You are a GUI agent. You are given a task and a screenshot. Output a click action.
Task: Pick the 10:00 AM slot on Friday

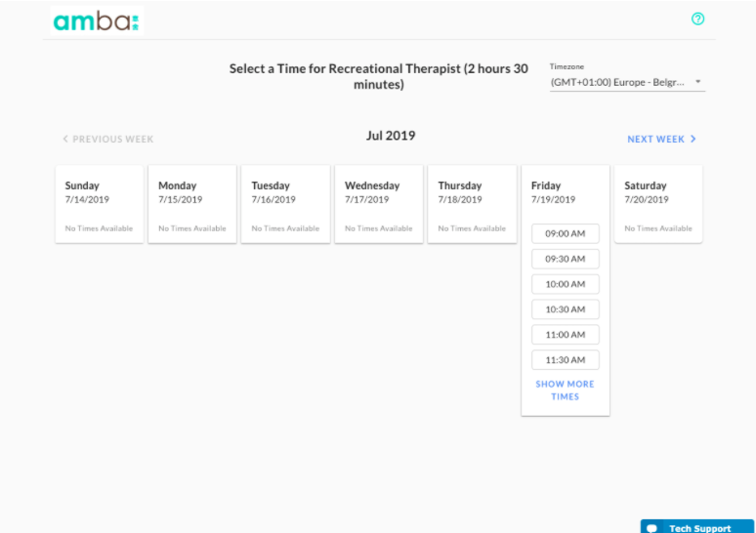coord(566,284)
